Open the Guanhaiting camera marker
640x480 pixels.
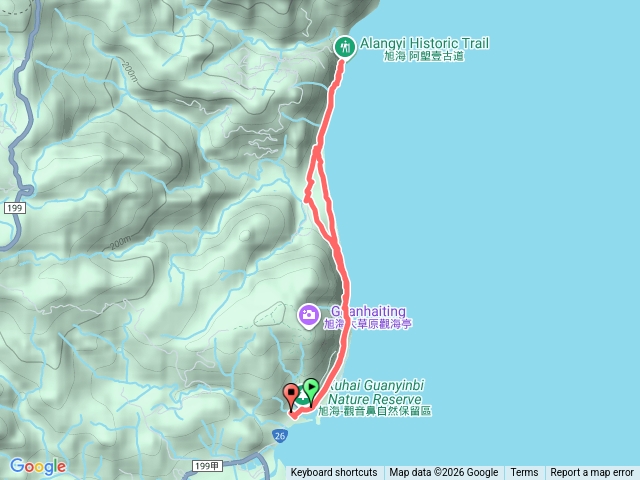[309, 316]
